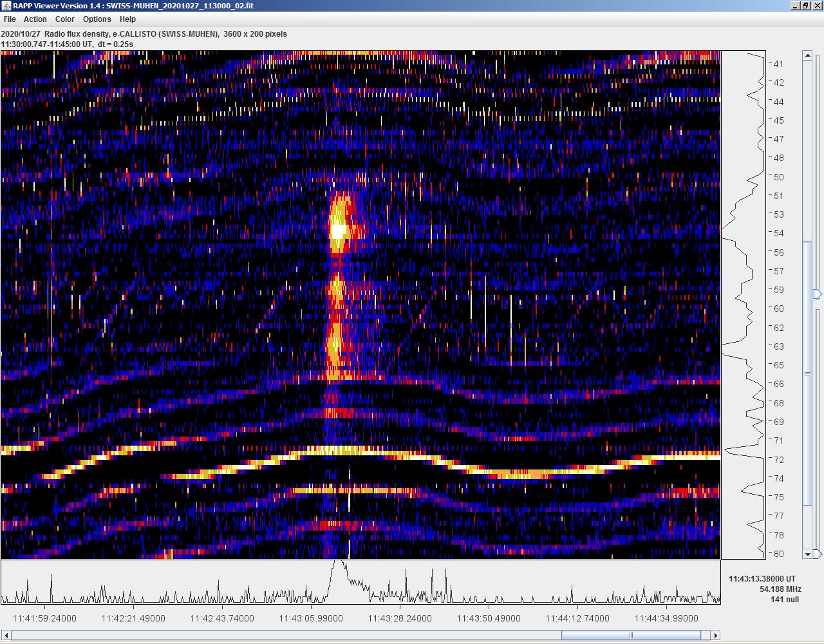The height and width of the screenshot is (644, 824).
Task: Click the RAPP Viewer title bar Java icon
Action: point(6,6)
